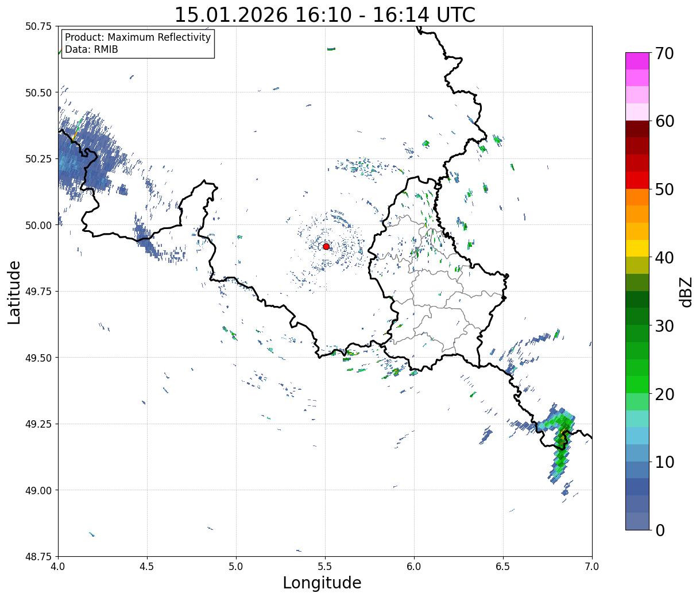
Task: Click the dark maroon colorbar segment below 60
Action: tap(637, 129)
